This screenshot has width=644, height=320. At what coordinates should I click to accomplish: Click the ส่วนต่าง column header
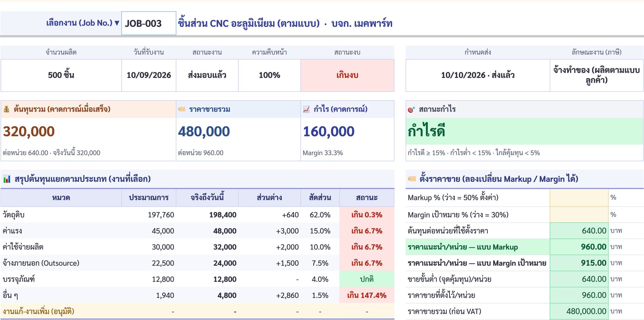[x=270, y=197]
